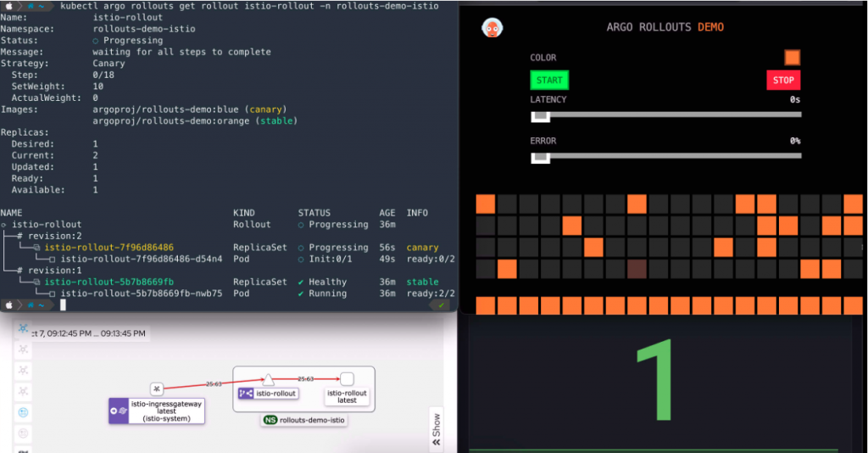Image resolution: width=868 pixels, height=453 pixels.
Task: Click the Kiali time range 09:12:45 PM ... 09:13:45 PM
Action: pyautogui.click(x=88, y=333)
